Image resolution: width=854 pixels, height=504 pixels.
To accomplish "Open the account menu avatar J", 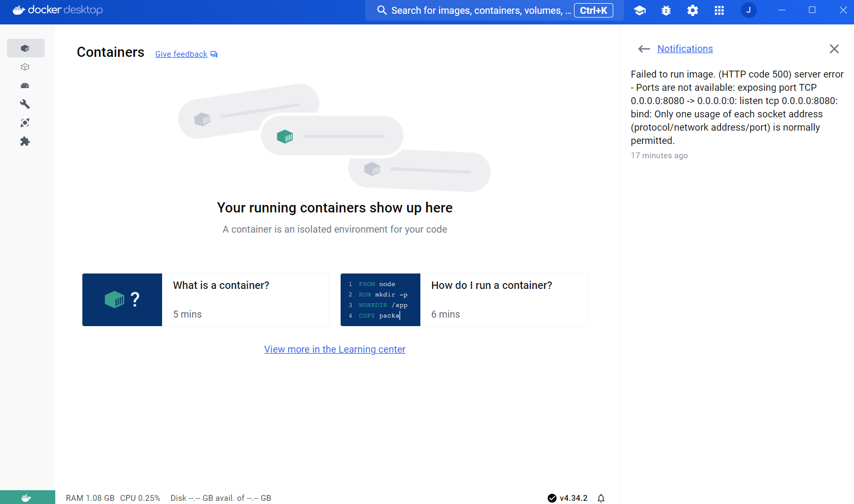I will coord(748,10).
